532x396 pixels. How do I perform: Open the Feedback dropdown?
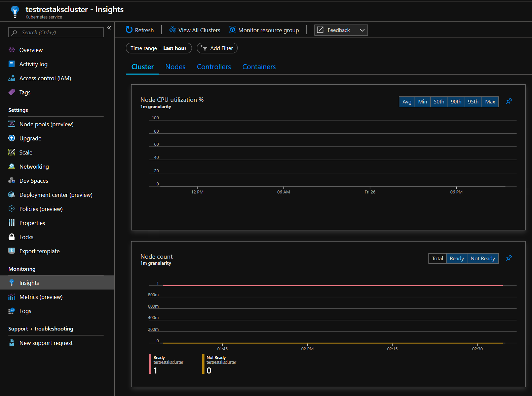pyautogui.click(x=341, y=30)
